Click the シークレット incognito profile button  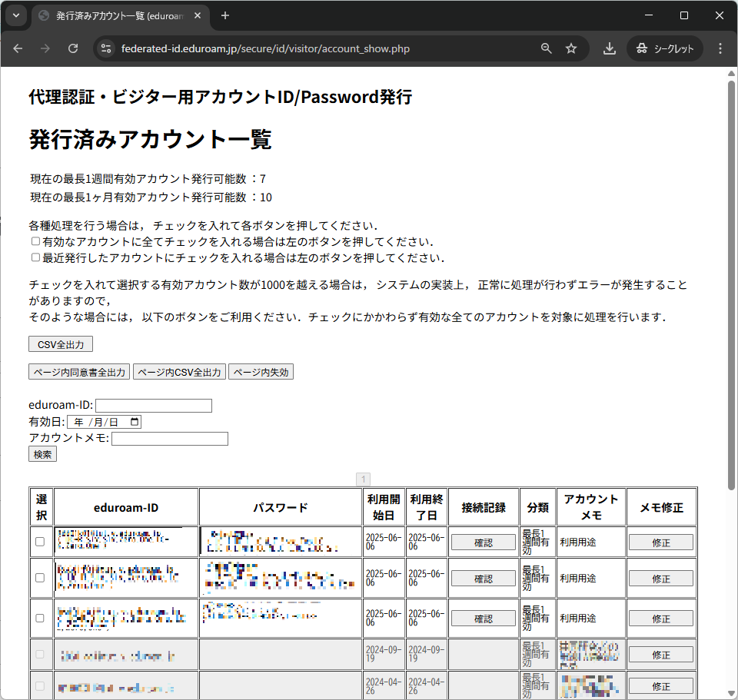pos(665,48)
